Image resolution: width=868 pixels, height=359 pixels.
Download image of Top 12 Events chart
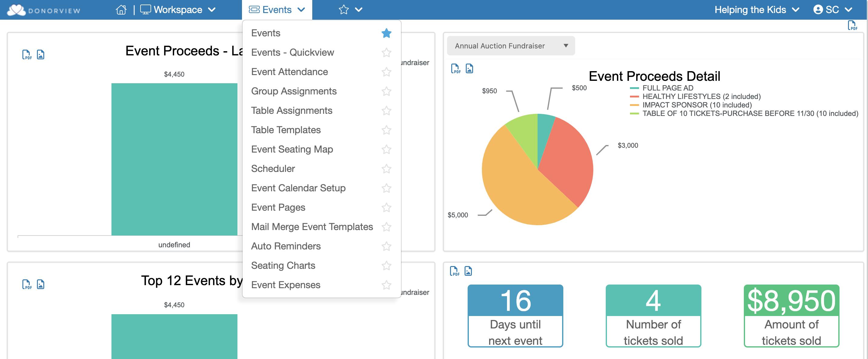point(41,285)
